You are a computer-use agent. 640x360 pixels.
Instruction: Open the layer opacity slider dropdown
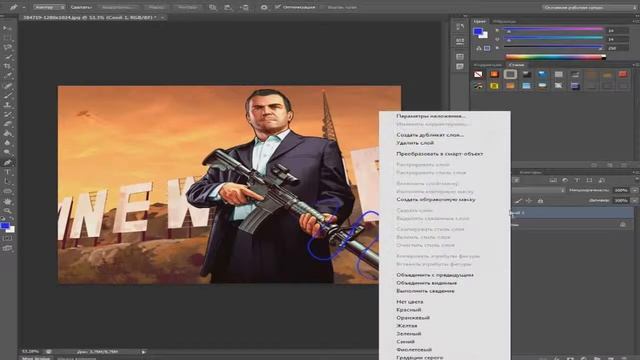point(635,190)
